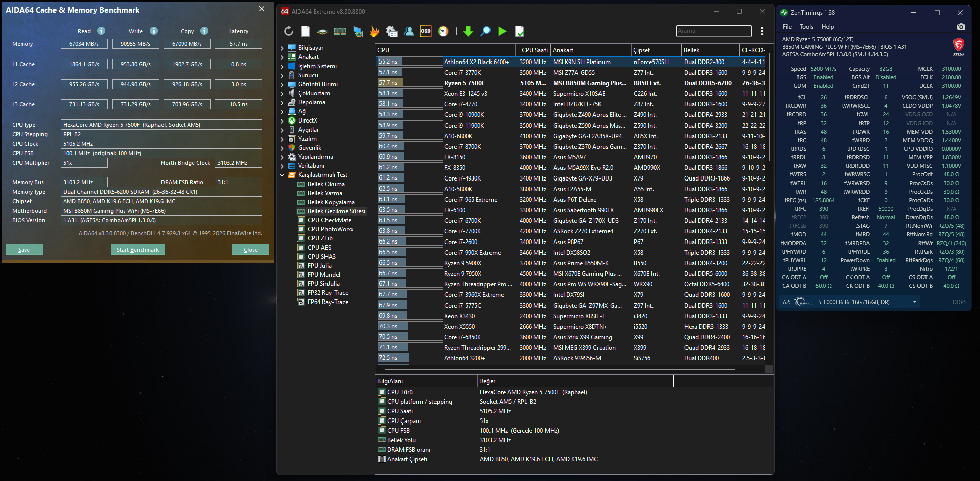This screenshot has height=481, width=980.
Task: Click the Depolama drive icon in the tree
Action: click(292, 102)
